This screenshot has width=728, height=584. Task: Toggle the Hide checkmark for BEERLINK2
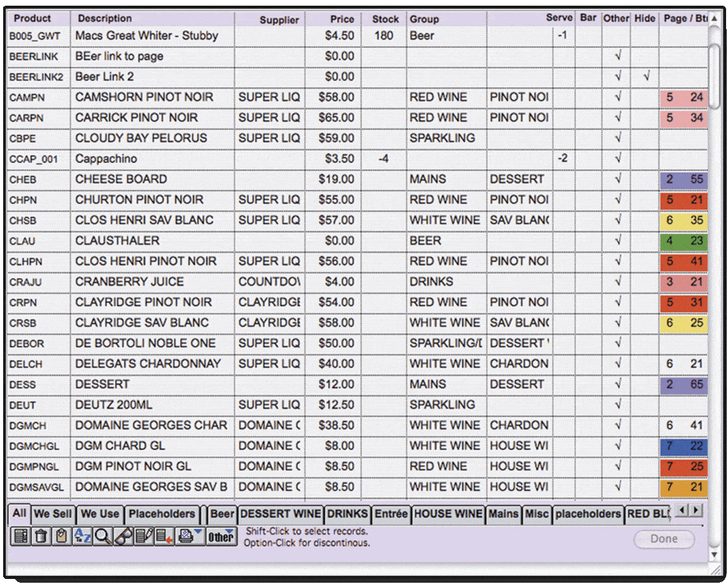click(646, 76)
